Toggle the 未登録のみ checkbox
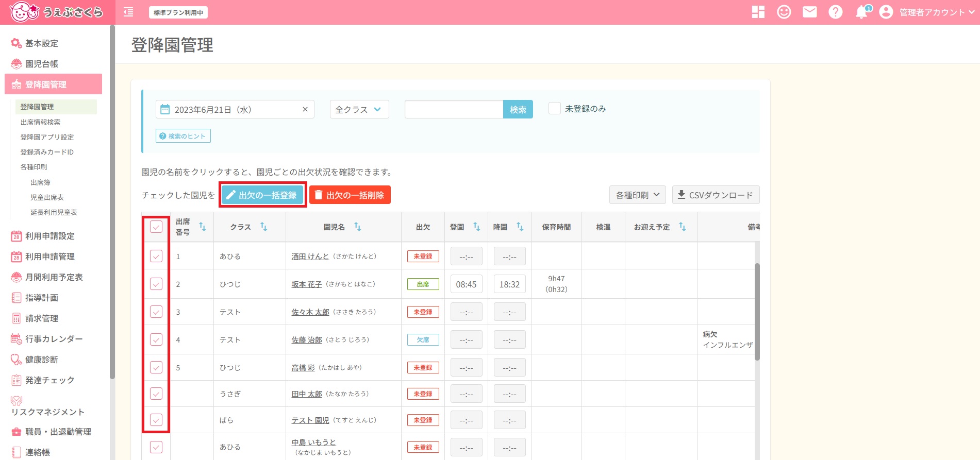Image resolution: width=980 pixels, height=460 pixels. point(555,108)
